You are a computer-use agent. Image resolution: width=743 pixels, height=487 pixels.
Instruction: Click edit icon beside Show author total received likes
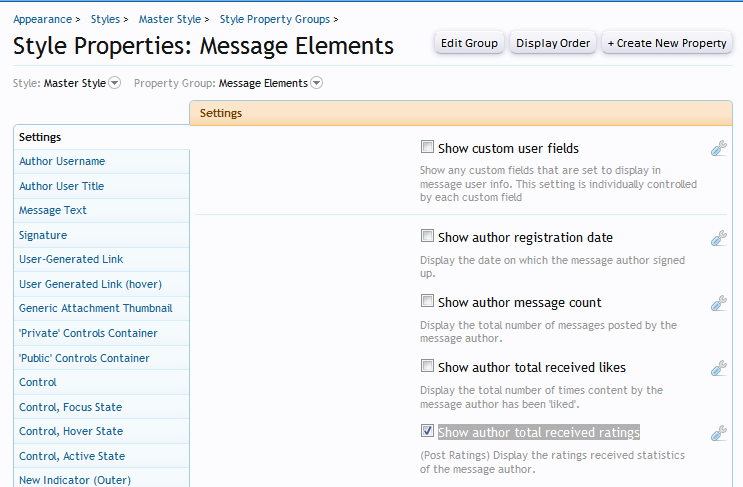[x=718, y=368]
